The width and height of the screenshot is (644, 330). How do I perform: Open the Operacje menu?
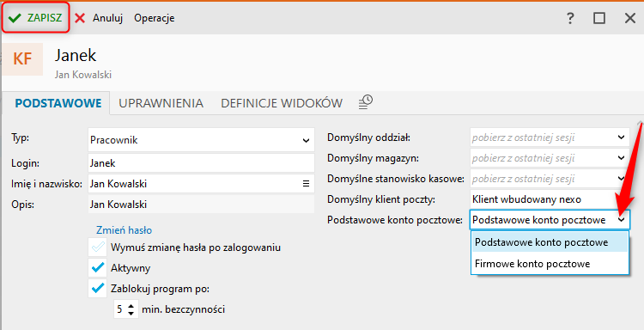[154, 18]
